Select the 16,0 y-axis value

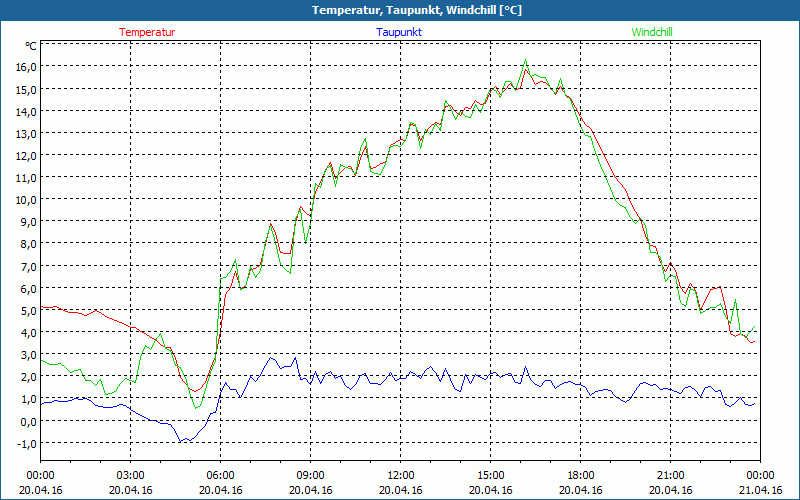click(26, 67)
